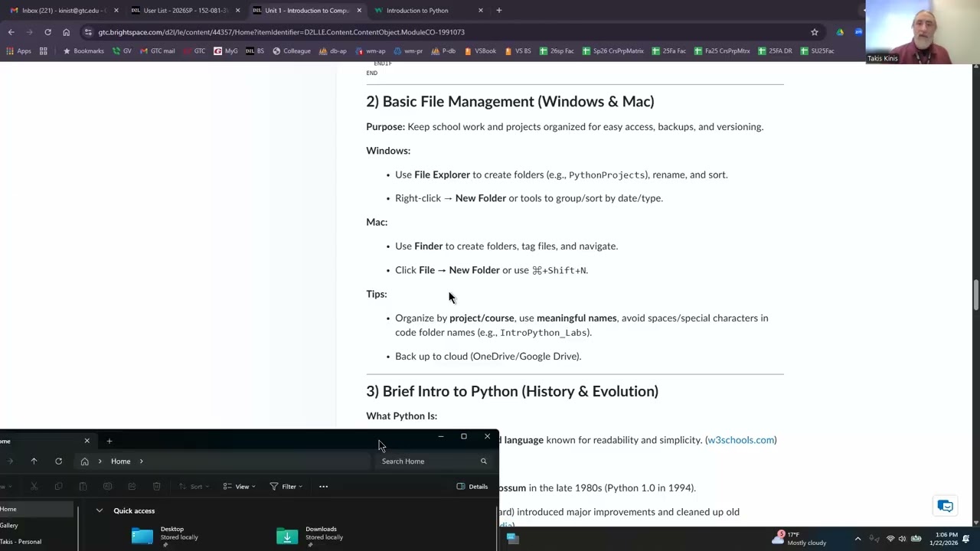Open the wm-pr bookmark
Viewport: 980px width, 551px height.
click(x=408, y=51)
